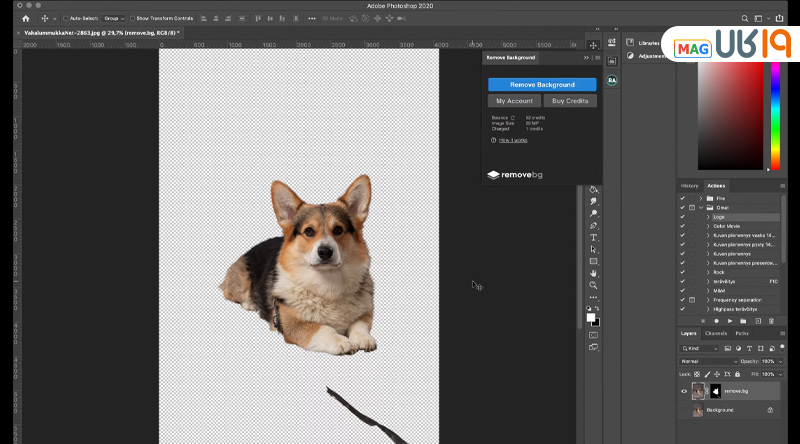
Task: Switch to the Channels tab
Action: 716,333
